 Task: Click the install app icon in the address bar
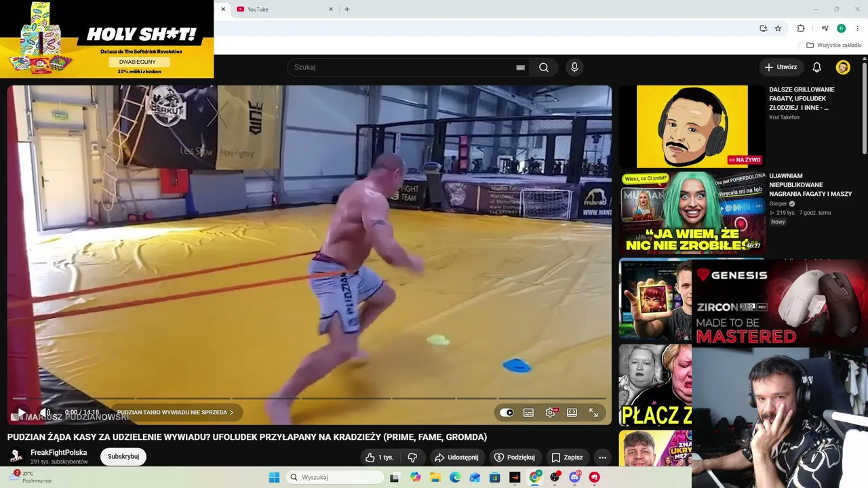[x=763, y=28]
